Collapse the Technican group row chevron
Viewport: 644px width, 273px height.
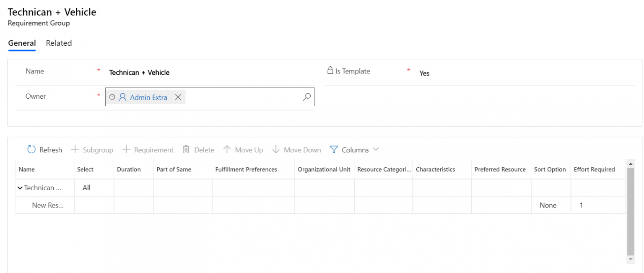click(20, 188)
